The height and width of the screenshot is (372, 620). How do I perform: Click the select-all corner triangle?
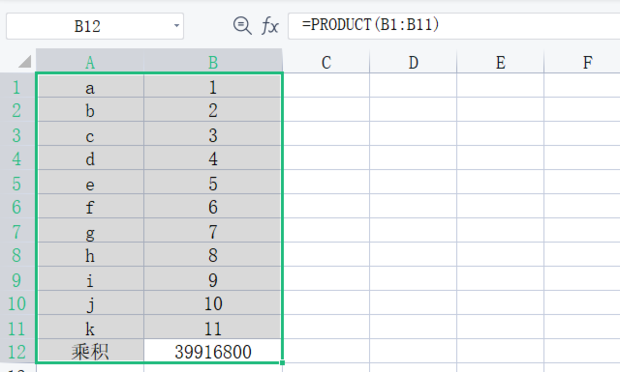pos(25,62)
